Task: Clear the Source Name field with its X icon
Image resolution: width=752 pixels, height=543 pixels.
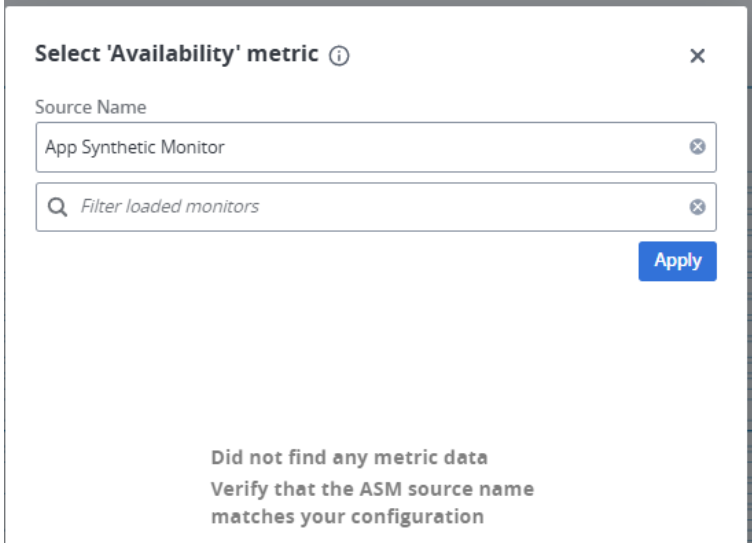Action: [698, 147]
